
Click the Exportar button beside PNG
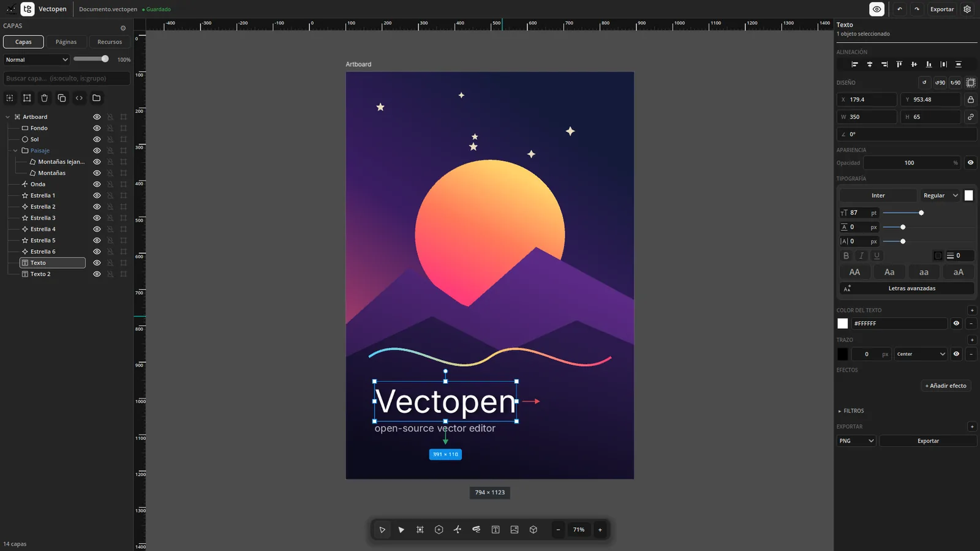928,441
